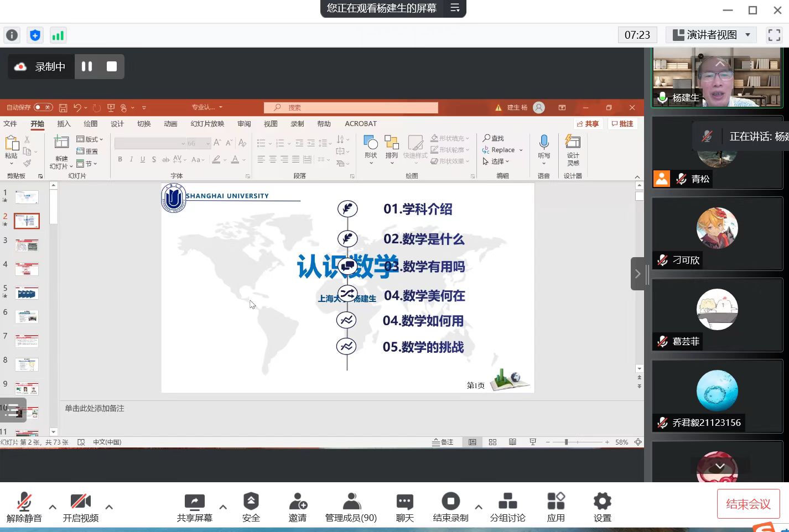Image resolution: width=789 pixels, height=532 pixels.
Task: Open the Chat panel
Action: pyautogui.click(x=404, y=507)
